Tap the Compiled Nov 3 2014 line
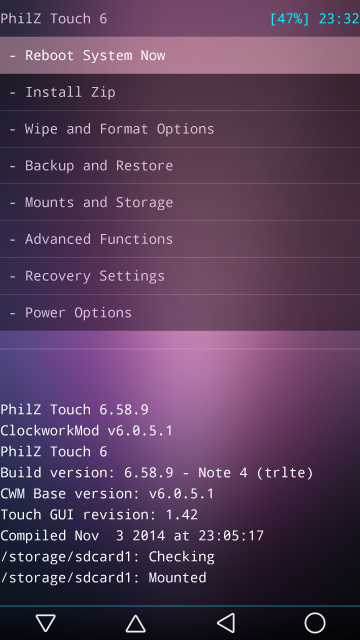The height and width of the screenshot is (640, 360). (132, 536)
